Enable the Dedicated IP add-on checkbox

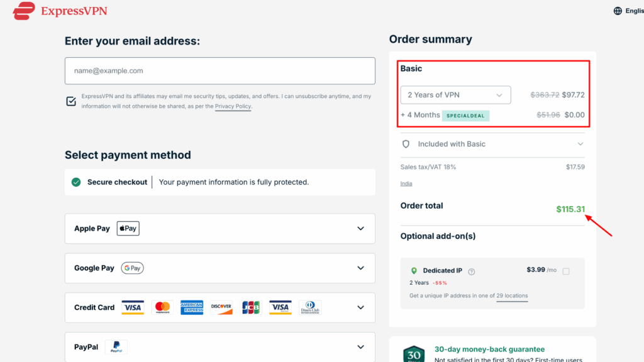pos(565,270)
